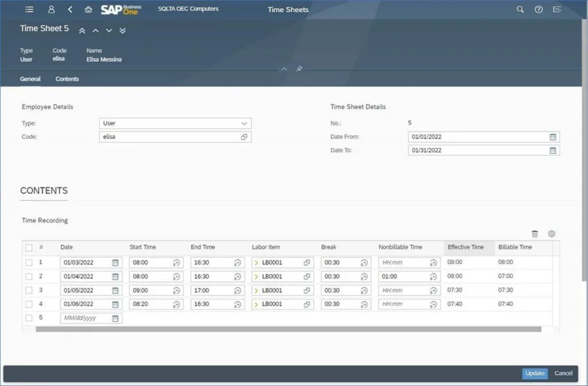Follow link arrow for row 4 labor item

point(256,305)
